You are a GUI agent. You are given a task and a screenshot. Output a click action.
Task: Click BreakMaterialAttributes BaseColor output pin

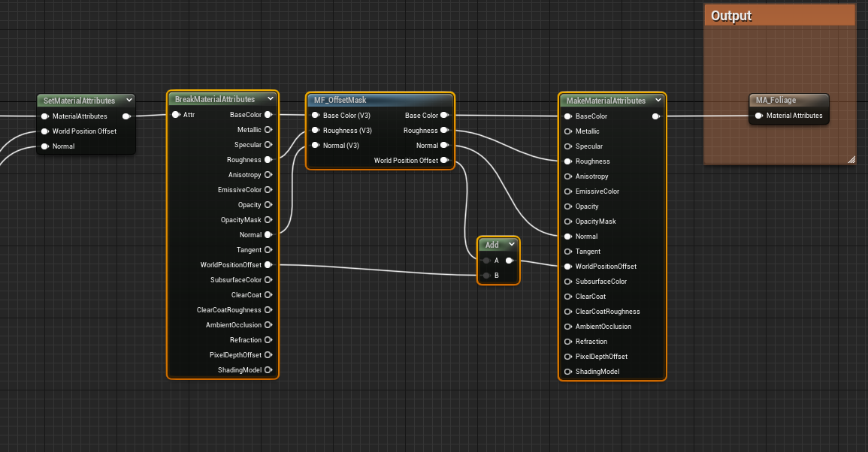point(268,115)
